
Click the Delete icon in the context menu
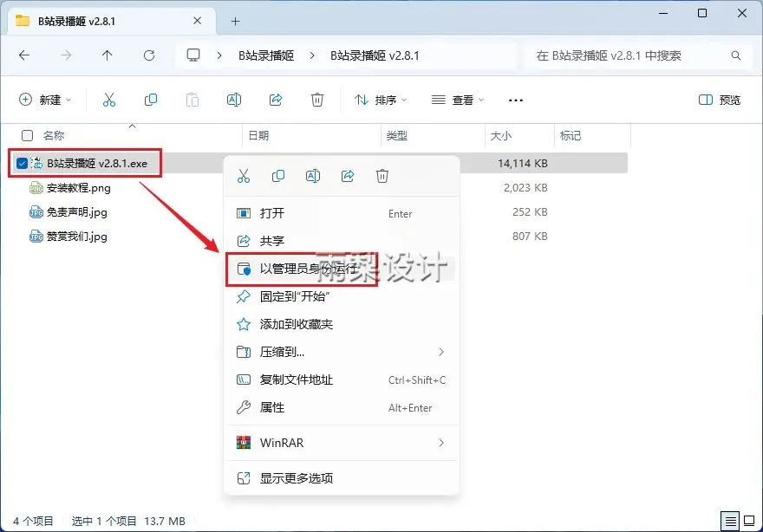pos(382,176)
